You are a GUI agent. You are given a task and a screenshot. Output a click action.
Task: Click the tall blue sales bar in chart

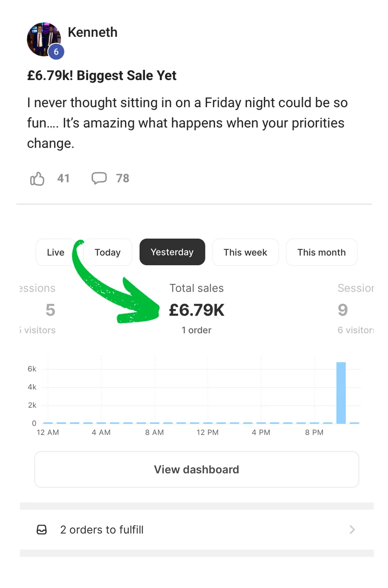(x=341, y=393)
